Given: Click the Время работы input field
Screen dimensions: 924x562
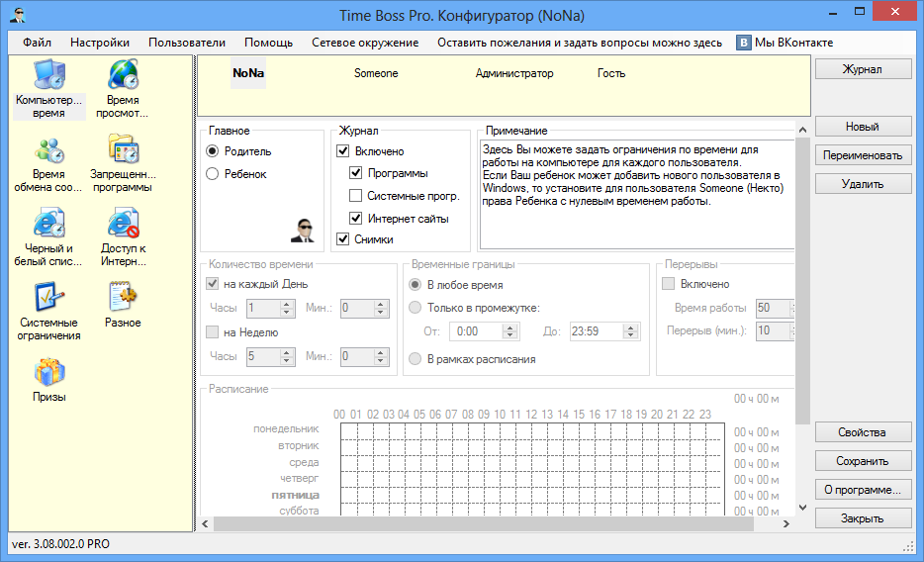Looking at the screenshot, I should [775, 308].
